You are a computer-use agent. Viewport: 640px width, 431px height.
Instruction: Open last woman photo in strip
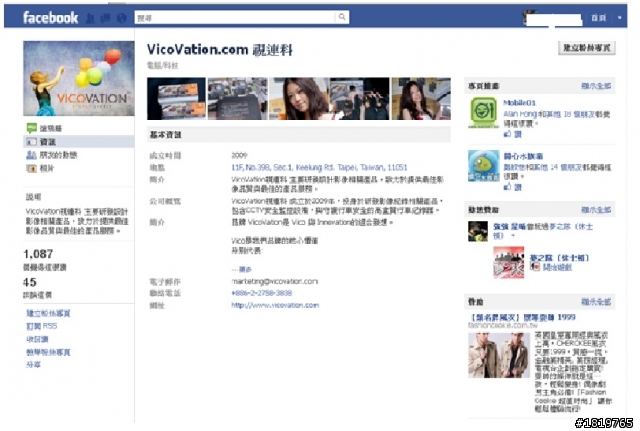point(421,99)
